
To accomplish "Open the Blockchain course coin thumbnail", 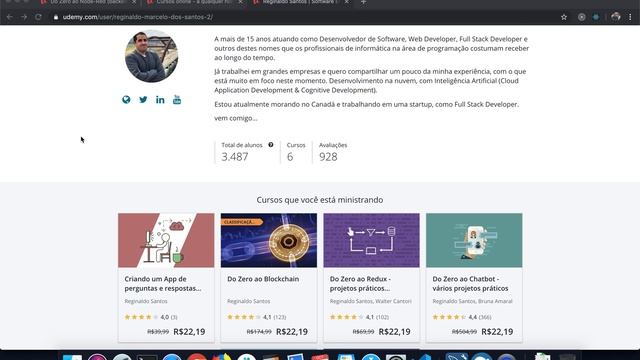I will tap(269, 240).
